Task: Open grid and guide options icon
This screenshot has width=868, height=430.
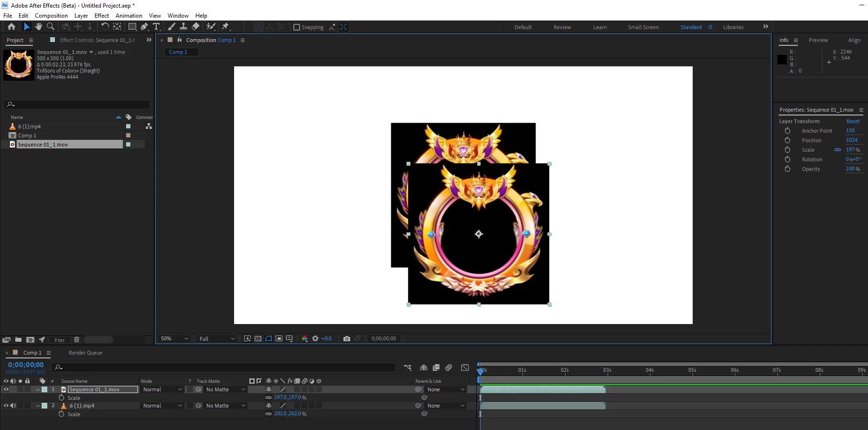Action: click(289, 339)
